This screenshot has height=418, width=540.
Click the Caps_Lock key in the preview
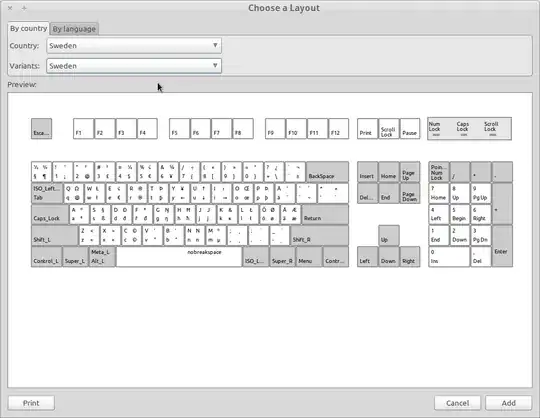[x=50, y=214]
